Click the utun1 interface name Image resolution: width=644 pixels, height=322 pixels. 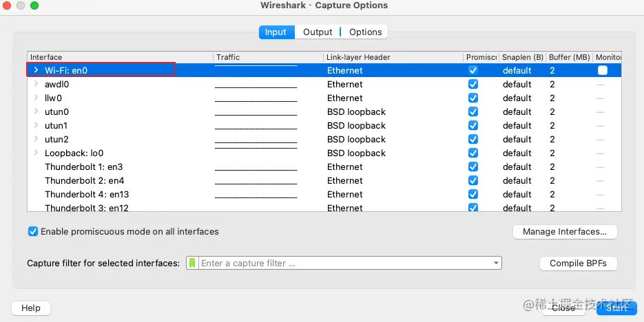click(x=56, y=125)
